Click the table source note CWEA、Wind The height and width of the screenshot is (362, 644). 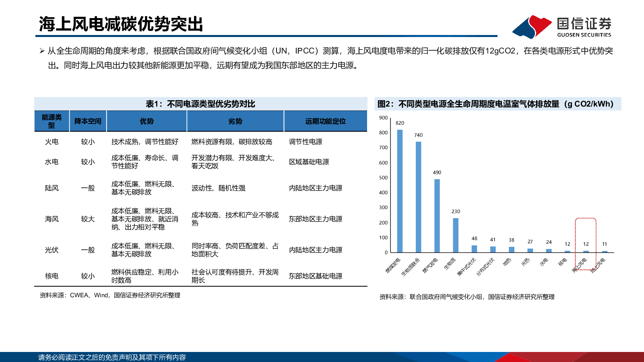[x=110, y=295]
